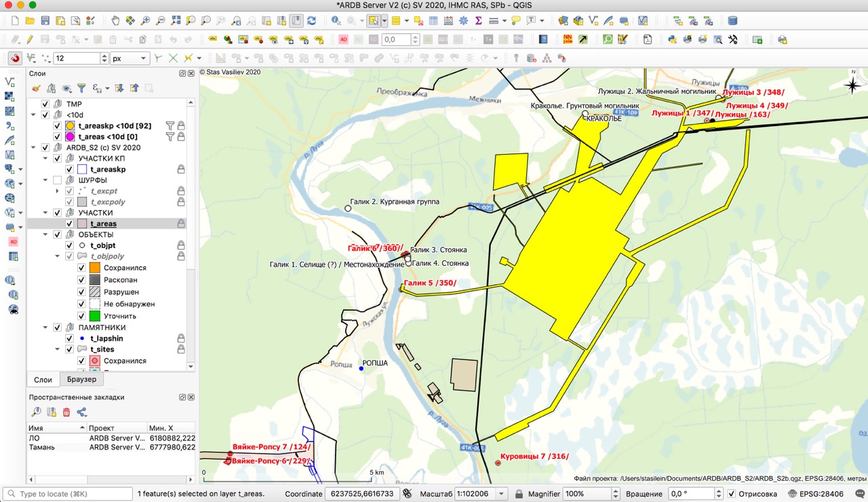The width and height of the screenshot is (868, 502).
Task: Open the Python console icon
Action: click(672, 39)
